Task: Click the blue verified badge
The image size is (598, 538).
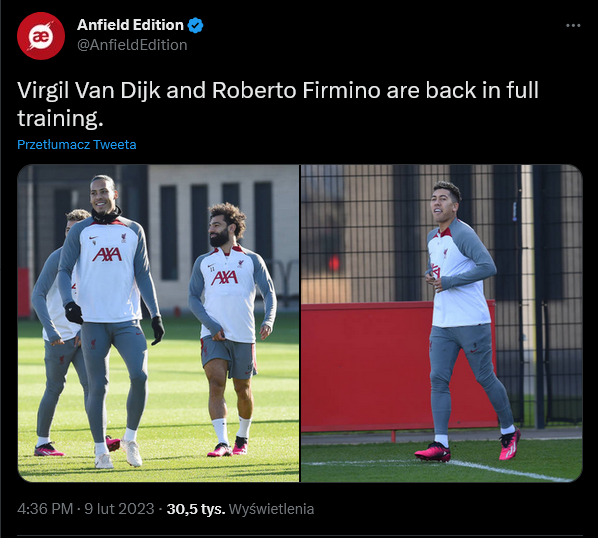Action: [x=196, y=25]
